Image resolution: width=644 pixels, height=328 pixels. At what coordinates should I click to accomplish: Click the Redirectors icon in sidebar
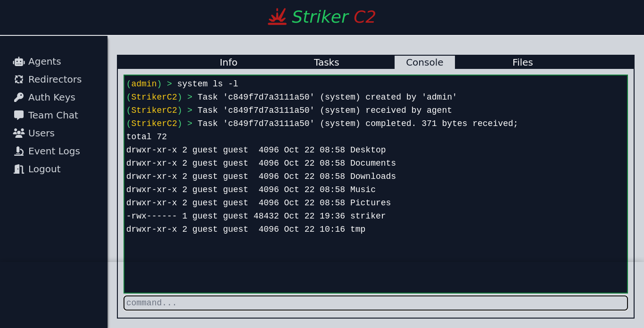(19, 79)
